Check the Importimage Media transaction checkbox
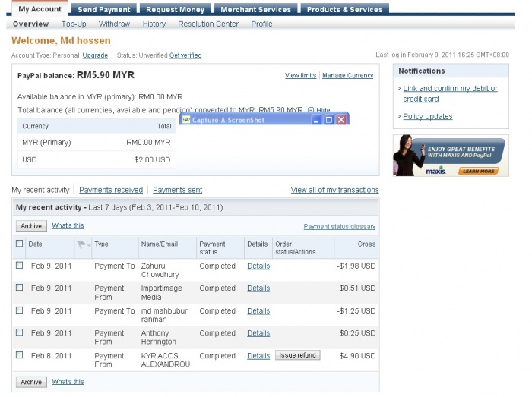 [19, 288]
